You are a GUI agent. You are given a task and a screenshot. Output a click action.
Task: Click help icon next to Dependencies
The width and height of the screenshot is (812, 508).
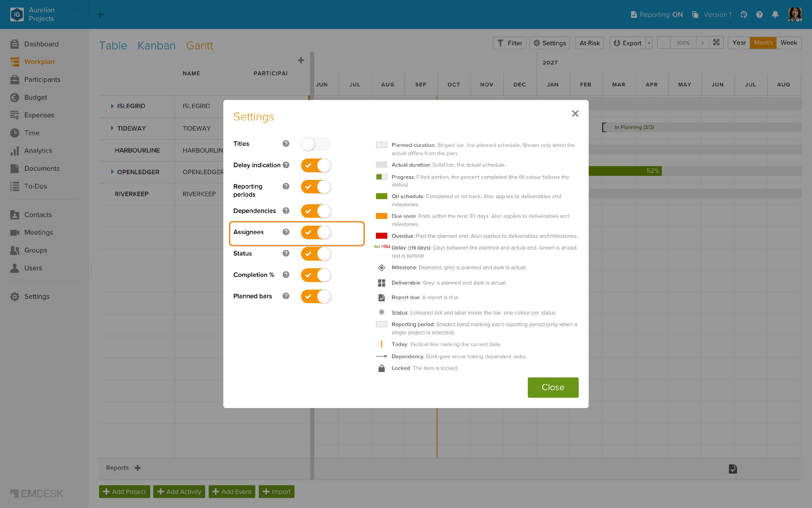286,211
